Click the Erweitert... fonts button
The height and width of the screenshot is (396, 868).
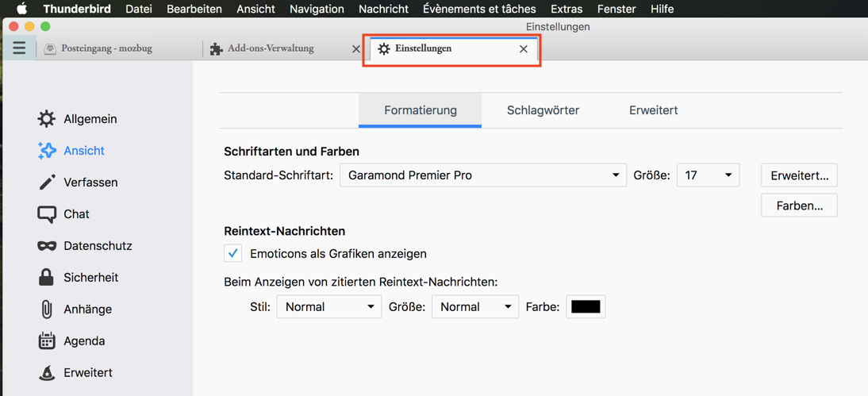tap(799, 175)
